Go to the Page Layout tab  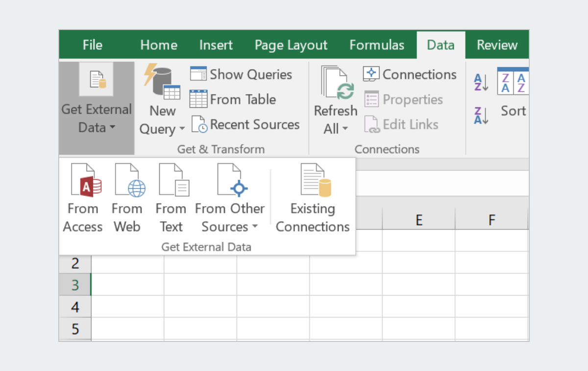point(291,45)
